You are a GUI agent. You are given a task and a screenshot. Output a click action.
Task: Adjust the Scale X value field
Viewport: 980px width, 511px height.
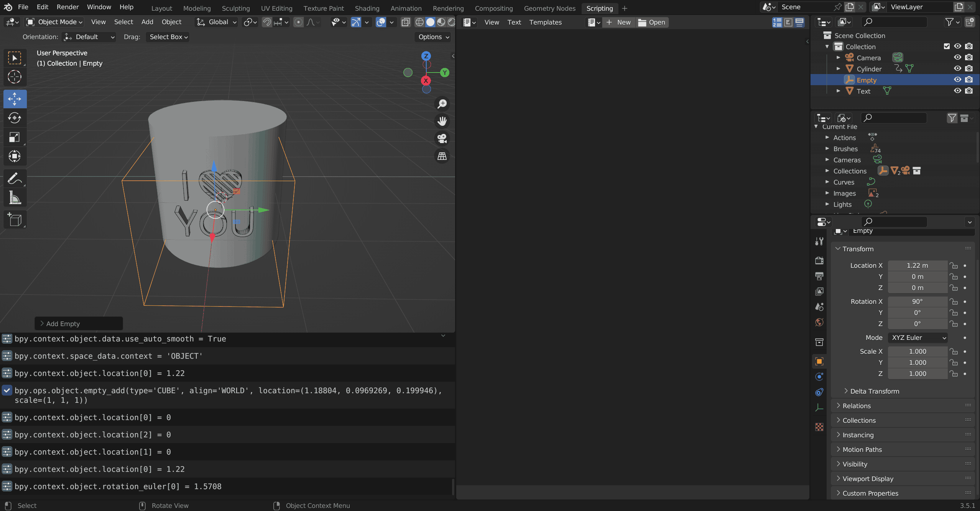(917, 351)
